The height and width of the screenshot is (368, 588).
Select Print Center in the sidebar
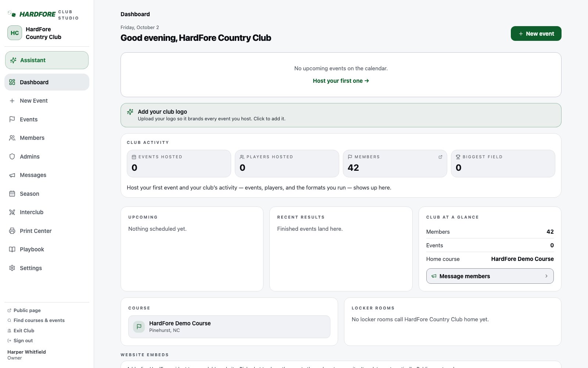47,231
